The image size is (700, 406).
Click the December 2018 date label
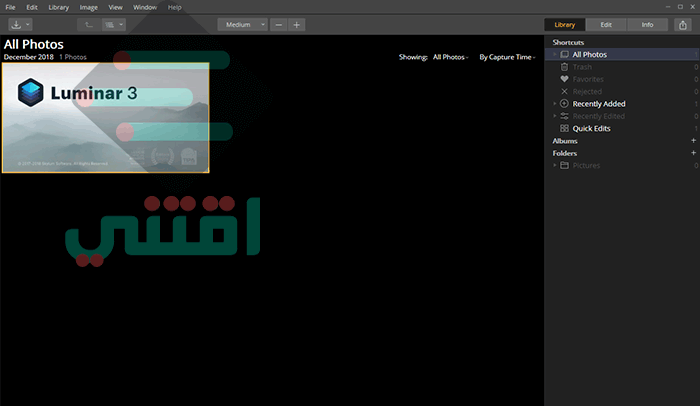(x=29, y=57)
